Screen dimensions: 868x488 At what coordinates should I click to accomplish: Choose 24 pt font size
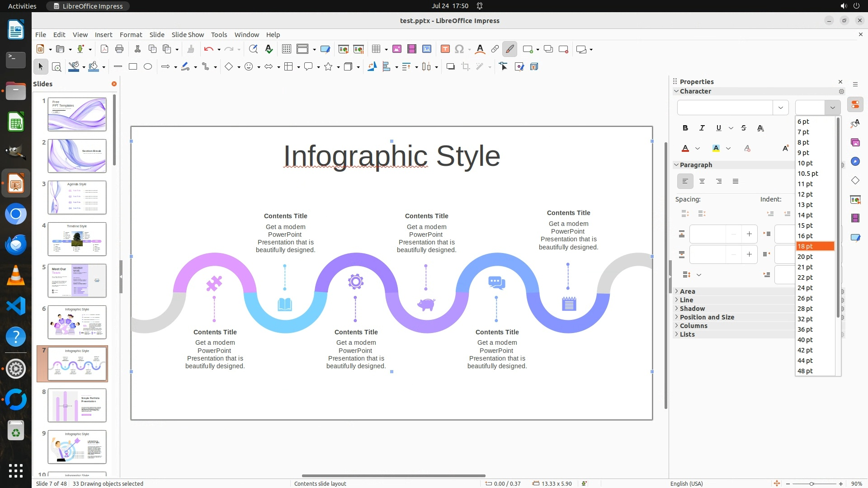click(805, 288)
